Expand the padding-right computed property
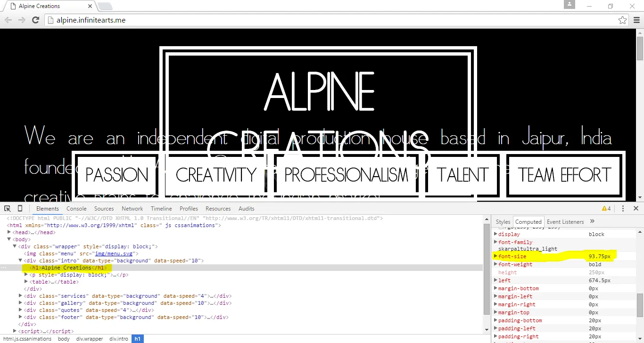Image resolution: width=644 pixels, height=343 pixels. (x=495, y=336)
